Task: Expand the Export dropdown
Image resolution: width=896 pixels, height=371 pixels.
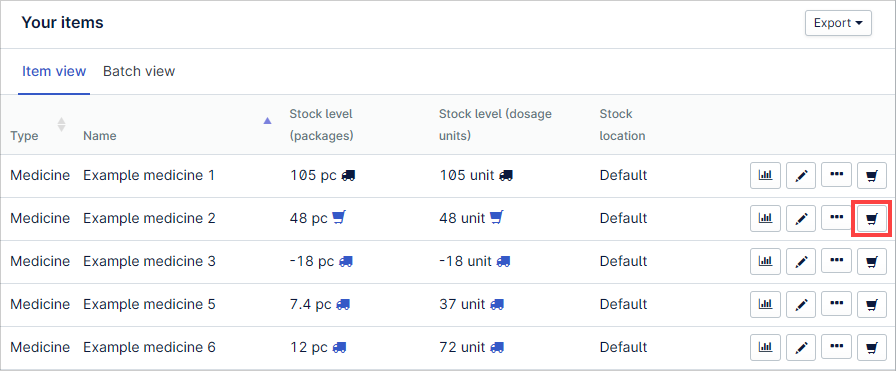Action: (838, 23)
